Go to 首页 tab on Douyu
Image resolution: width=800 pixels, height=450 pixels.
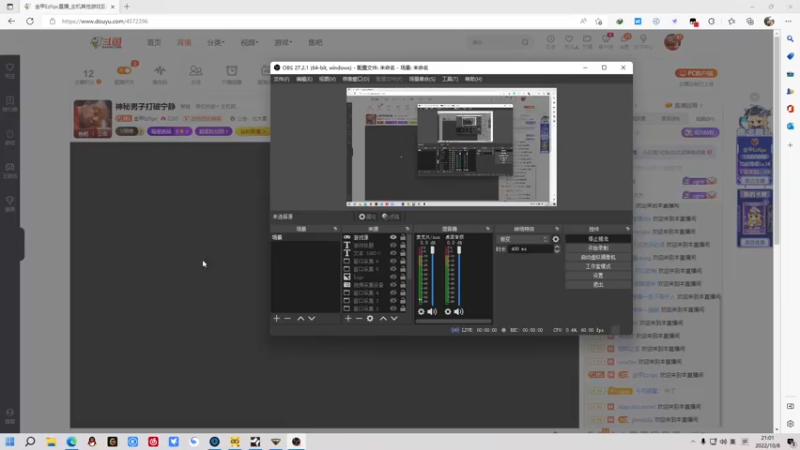click(154, 42)
